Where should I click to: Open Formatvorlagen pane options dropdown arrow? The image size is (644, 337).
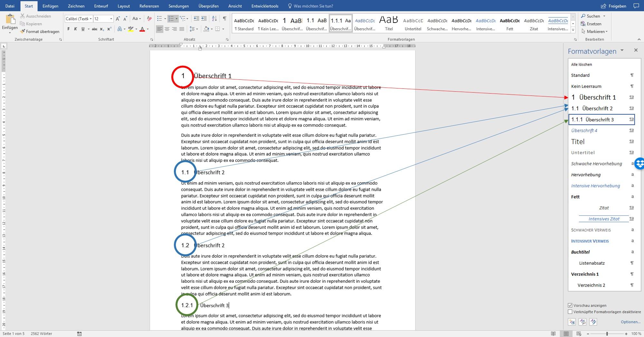click(x=622, y=50)
